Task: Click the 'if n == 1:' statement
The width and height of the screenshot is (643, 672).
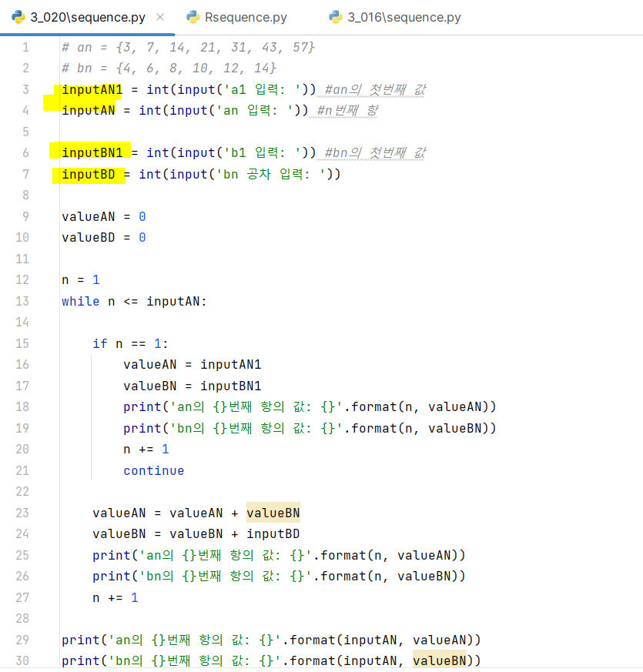Action: (x=130, y=344)
